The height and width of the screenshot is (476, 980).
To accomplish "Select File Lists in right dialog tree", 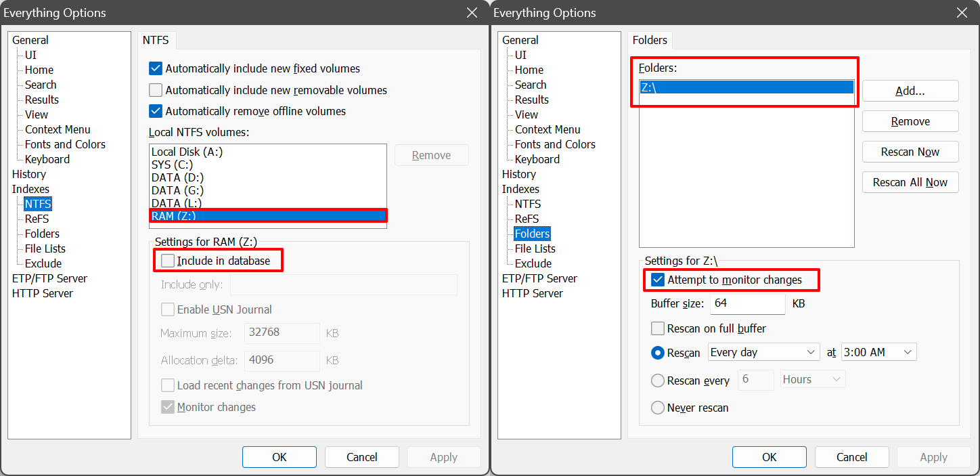I will coord(535,248).
